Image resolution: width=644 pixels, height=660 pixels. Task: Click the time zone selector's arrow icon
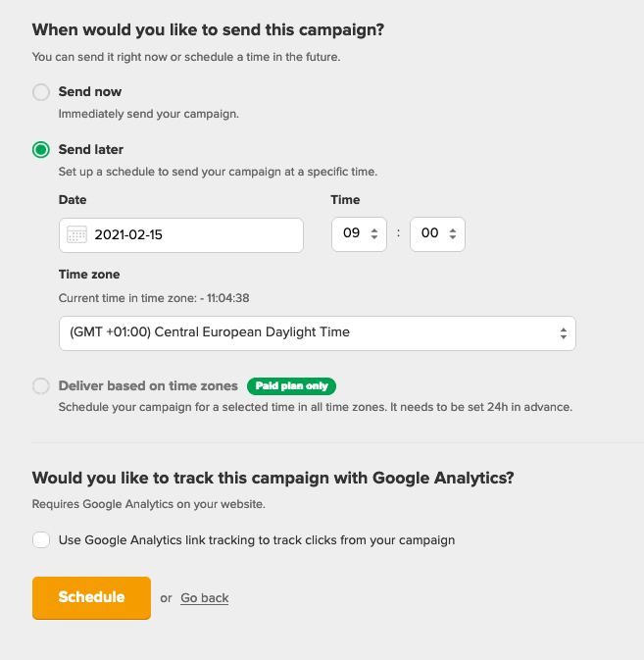click(563, 333)
